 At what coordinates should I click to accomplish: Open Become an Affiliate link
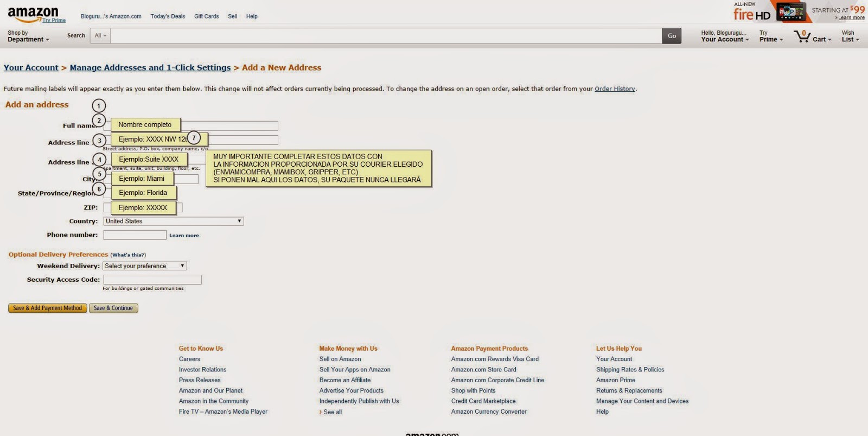click(345, 381)
